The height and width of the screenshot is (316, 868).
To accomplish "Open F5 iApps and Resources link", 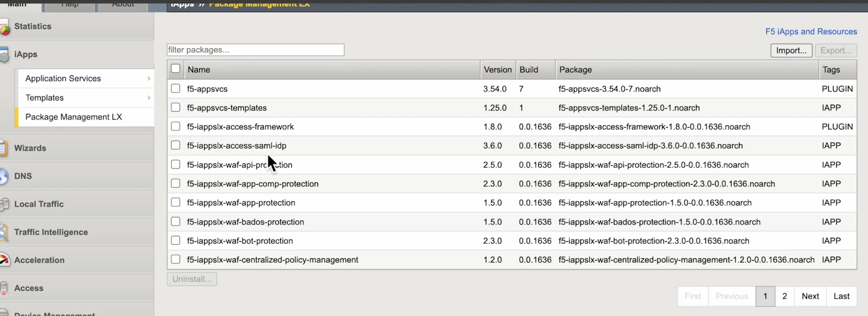I will [811, 32].
